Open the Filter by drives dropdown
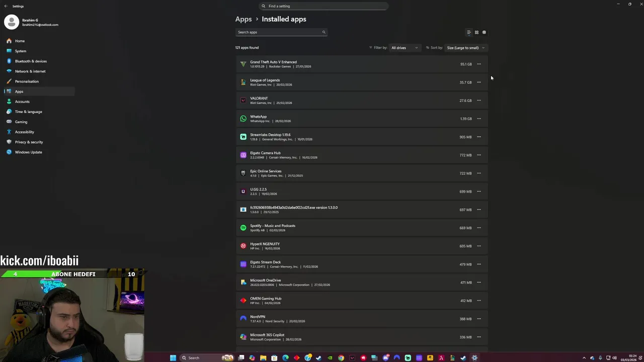The image size is (644, 362). (405, 48)
